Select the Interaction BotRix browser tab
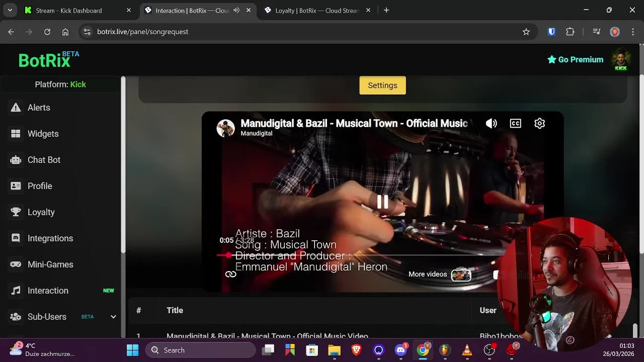The image size is (644, 362). coord(191,11)
